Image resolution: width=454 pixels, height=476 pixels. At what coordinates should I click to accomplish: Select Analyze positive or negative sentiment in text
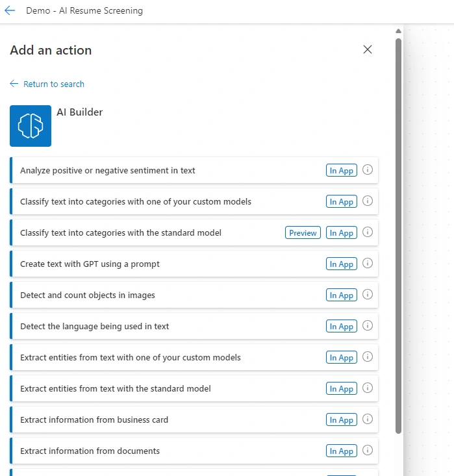[x=194, y=170]
